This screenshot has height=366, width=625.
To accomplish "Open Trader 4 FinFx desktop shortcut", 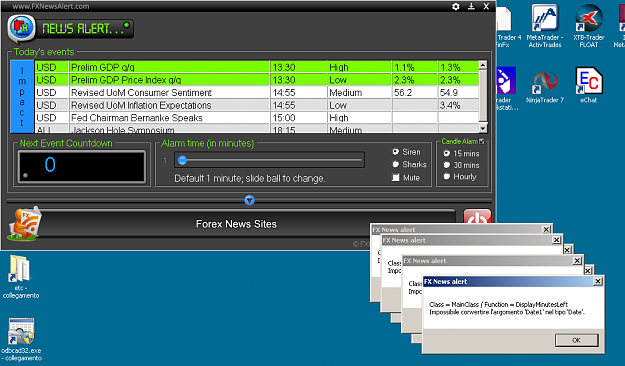I will click(x=506, y=26).
